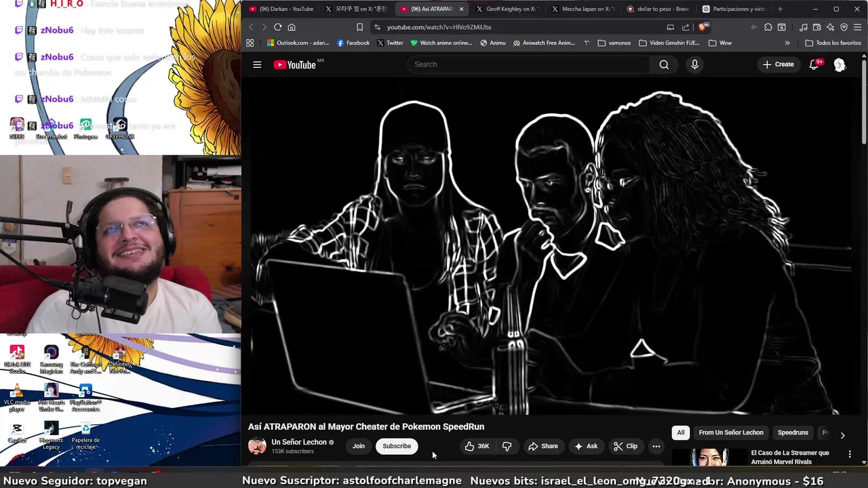Viewport: 868px width, 488px height.
Task: Start voice search with the microphone icon
Action: pyautogui.click(x=694, y=64)
